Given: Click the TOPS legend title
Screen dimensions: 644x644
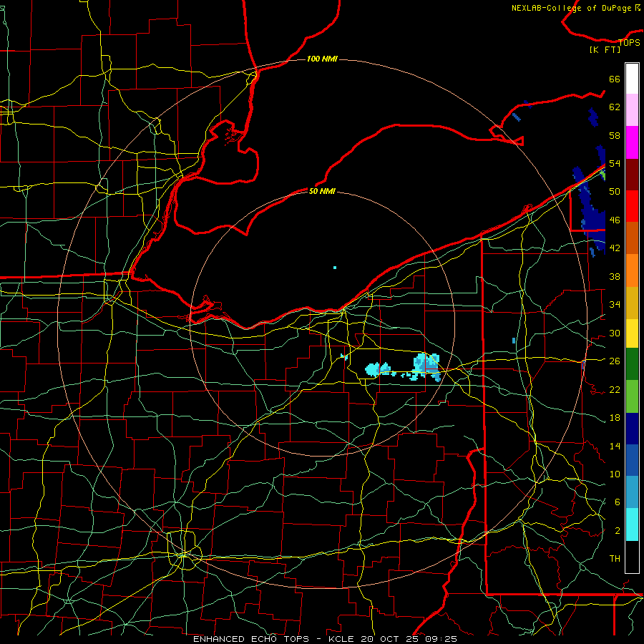Looking at the screenshot, I should [629, 42].
